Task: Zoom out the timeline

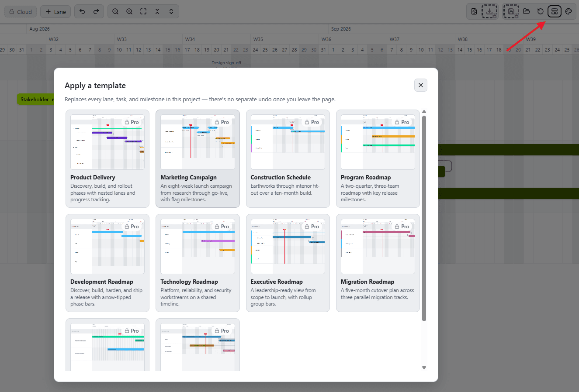Action: point(115,11)
